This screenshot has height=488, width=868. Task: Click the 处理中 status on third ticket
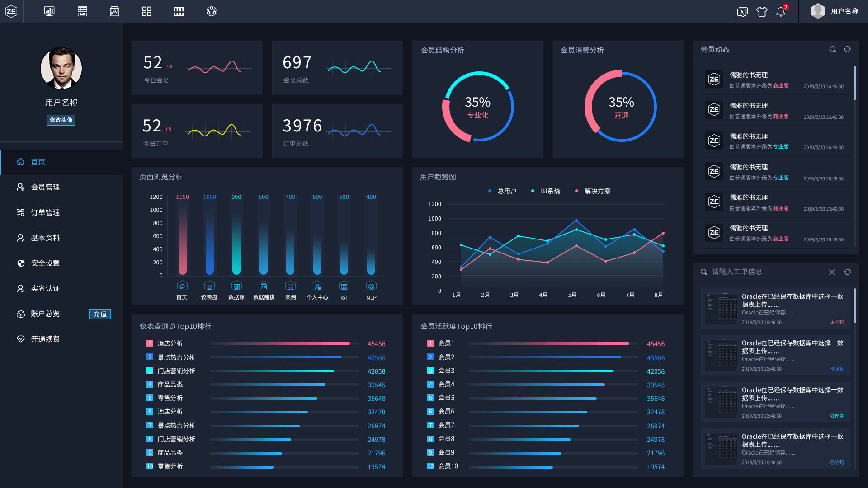[837, 416]
